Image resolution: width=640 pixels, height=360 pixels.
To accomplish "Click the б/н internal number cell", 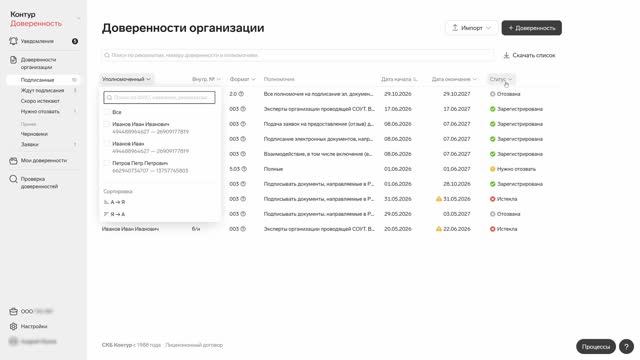I will point(196,229).
